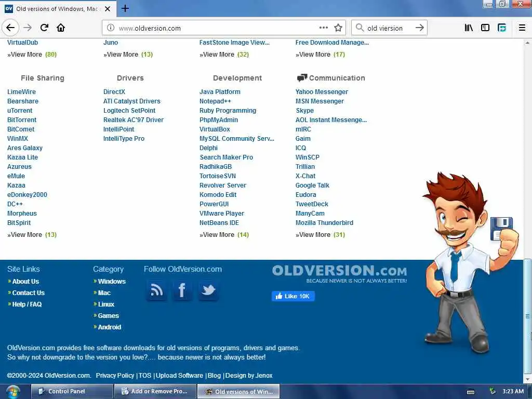Screen dimensions: 532x399
Task: Toggle the sidebar view icon
Action: tap(485, 28)
